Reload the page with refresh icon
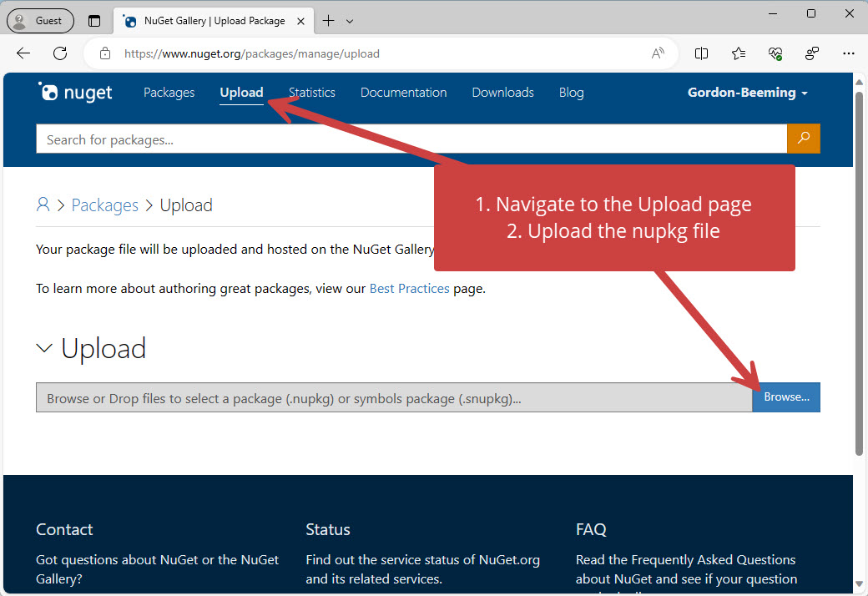The image size is (868, 596). 60,53
